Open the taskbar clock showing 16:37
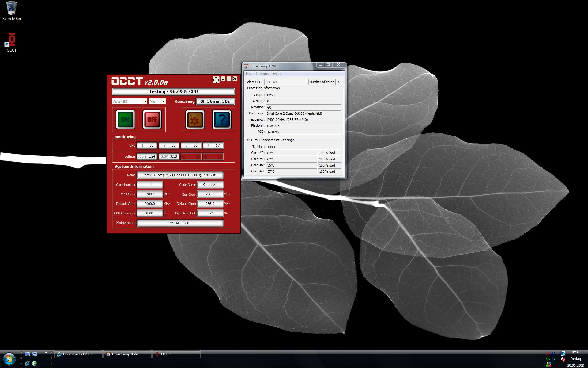Viewport: 588px width, 368px height. click(575, 352)
